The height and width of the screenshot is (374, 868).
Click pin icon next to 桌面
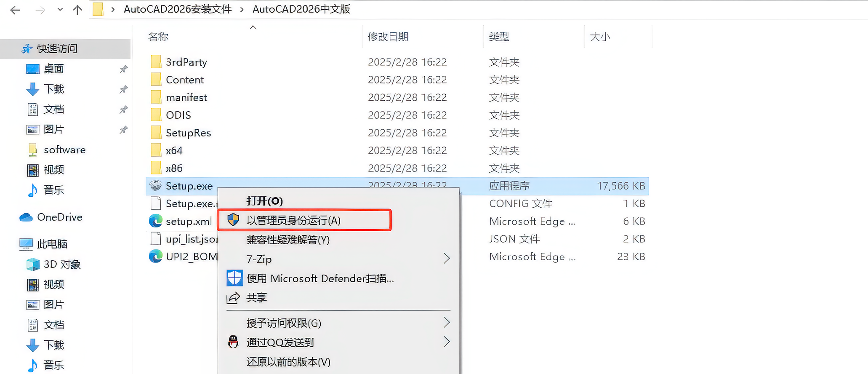coord(123,69)
